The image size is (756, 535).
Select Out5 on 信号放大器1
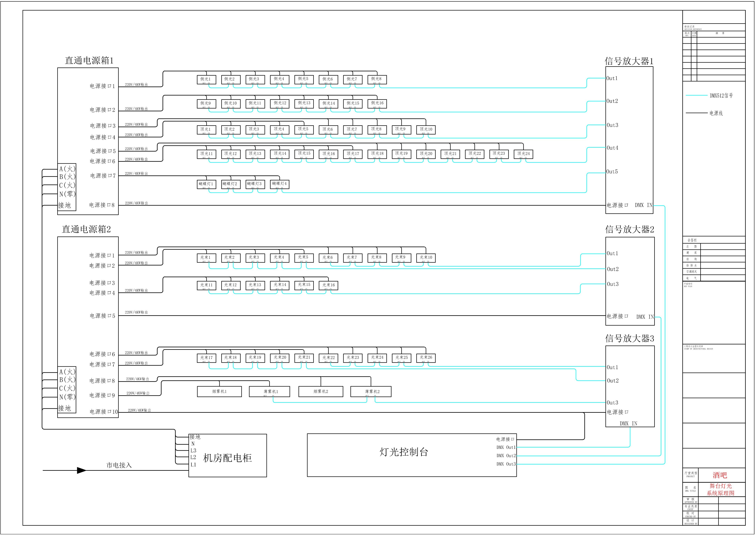tap(612, 172)
